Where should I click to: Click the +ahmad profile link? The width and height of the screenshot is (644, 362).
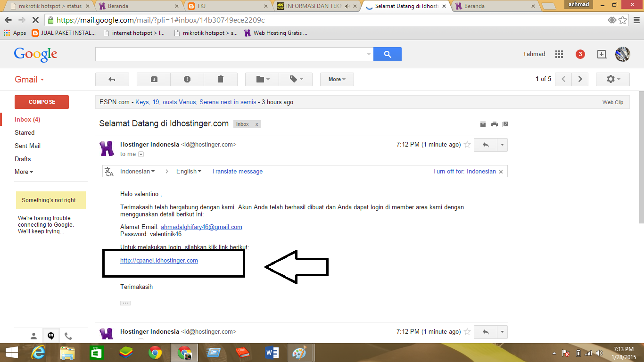coord(534,54)
